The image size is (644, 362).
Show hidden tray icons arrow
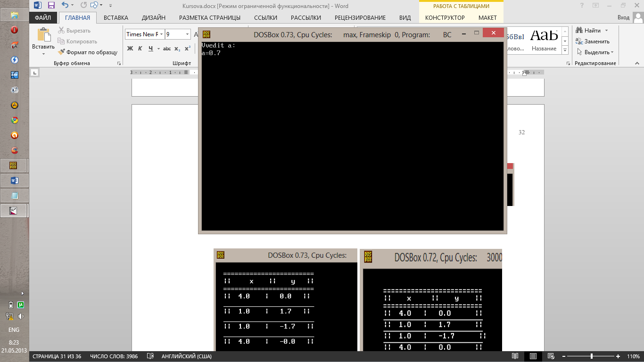[x=22, y=293]
